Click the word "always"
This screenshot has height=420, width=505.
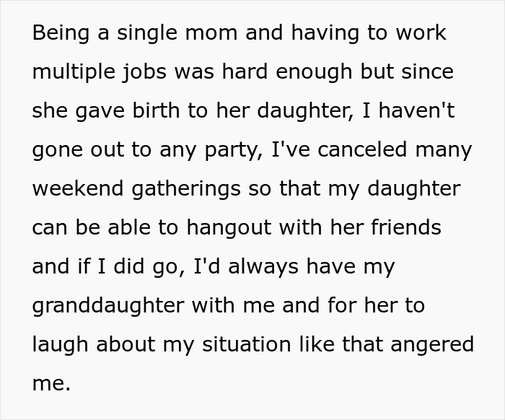(258, 267)
